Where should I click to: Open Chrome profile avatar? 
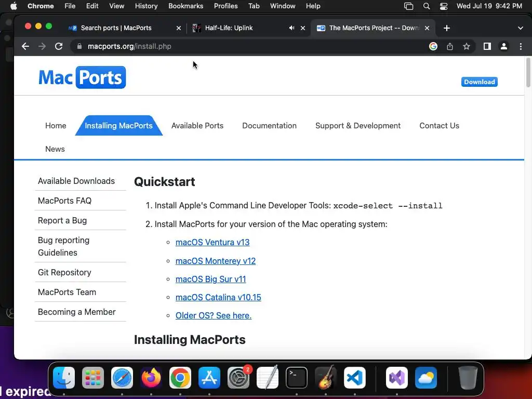(504, 46)
